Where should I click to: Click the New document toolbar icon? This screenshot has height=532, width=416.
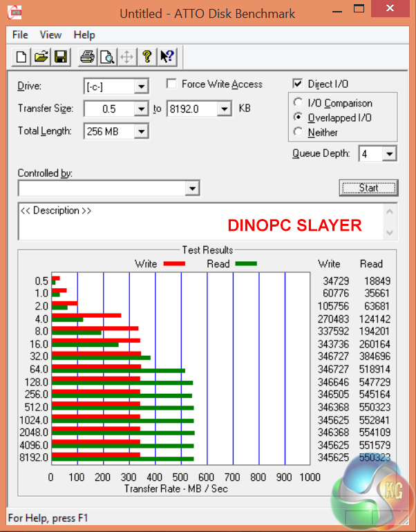click(x=21, y=57)
